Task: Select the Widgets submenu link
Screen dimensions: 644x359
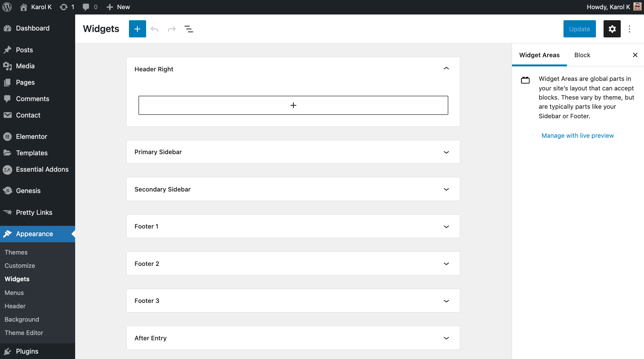Action: click(x=17, y=279)
